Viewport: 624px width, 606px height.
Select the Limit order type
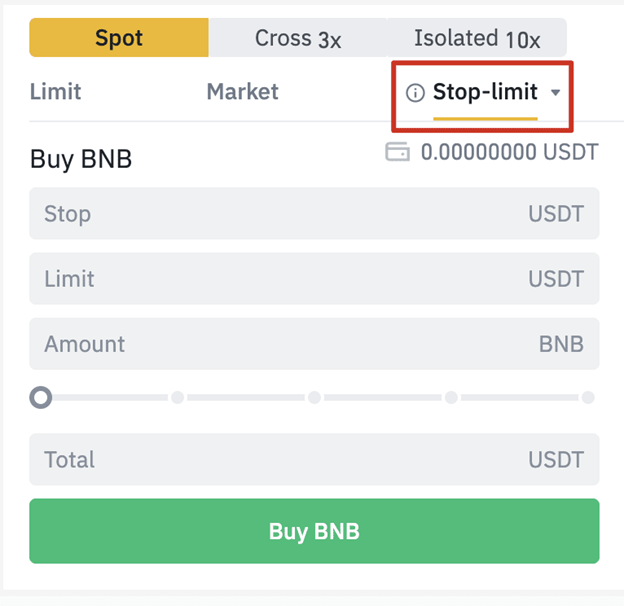pyautogui.click(x=55, y=92)
